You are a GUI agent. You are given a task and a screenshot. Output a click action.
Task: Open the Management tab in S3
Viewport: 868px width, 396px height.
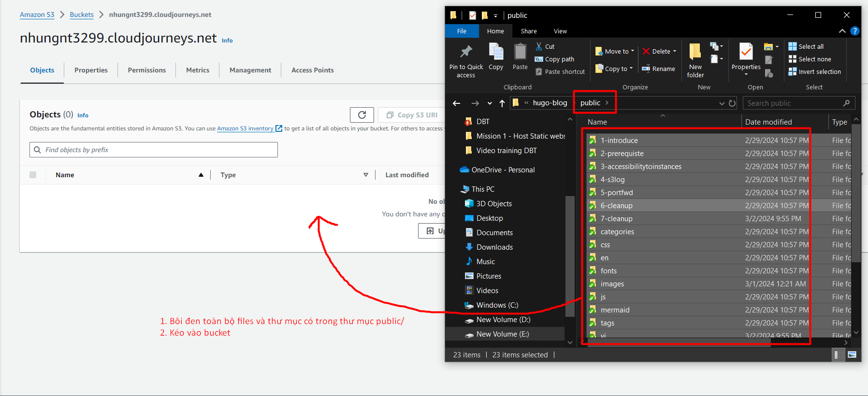click(250, 70)
